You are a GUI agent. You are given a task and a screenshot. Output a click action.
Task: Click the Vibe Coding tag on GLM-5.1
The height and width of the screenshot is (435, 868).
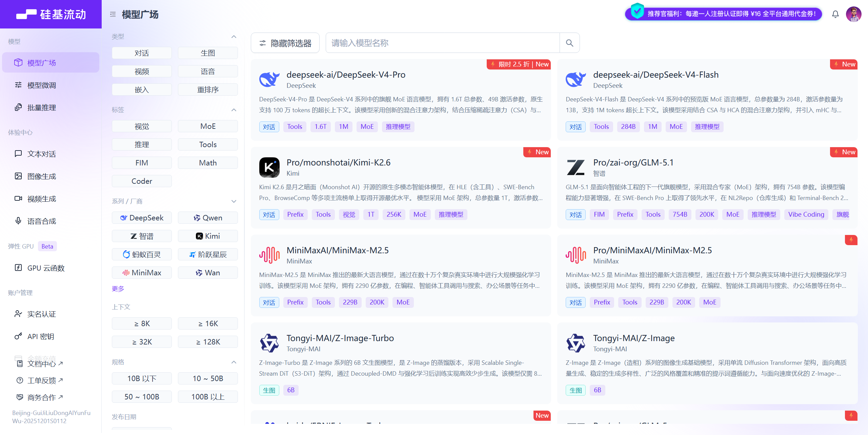(806, 214)
